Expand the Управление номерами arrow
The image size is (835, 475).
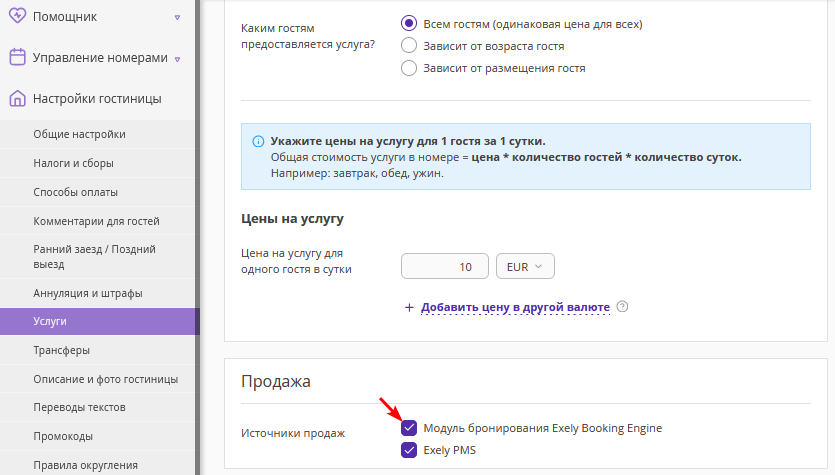click(177, 59)
